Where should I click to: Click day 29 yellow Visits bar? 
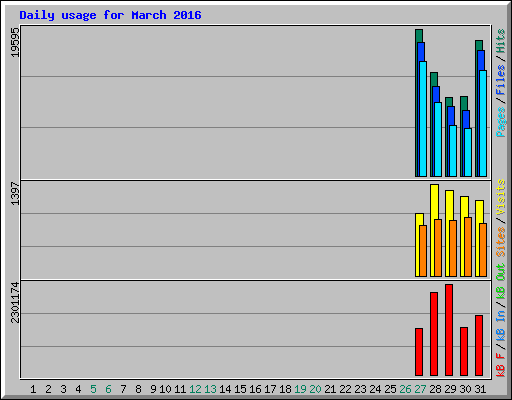449,233
